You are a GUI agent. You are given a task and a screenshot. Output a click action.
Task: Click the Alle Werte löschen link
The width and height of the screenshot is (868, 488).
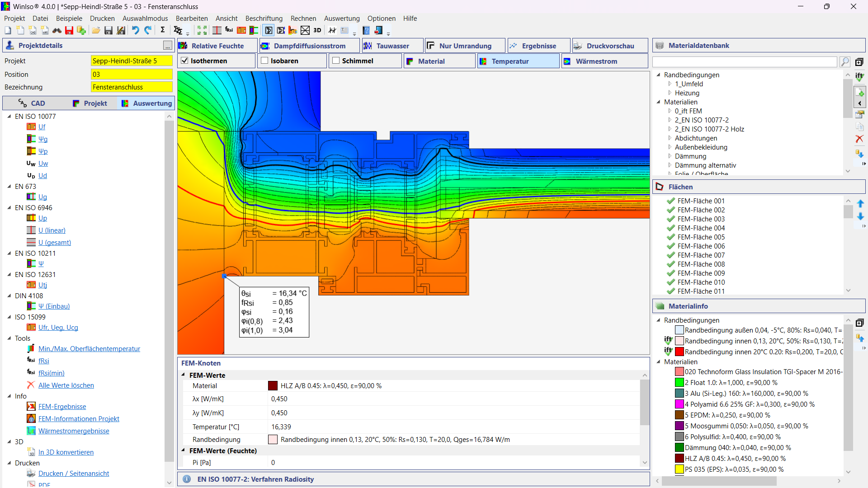(66, 385)
